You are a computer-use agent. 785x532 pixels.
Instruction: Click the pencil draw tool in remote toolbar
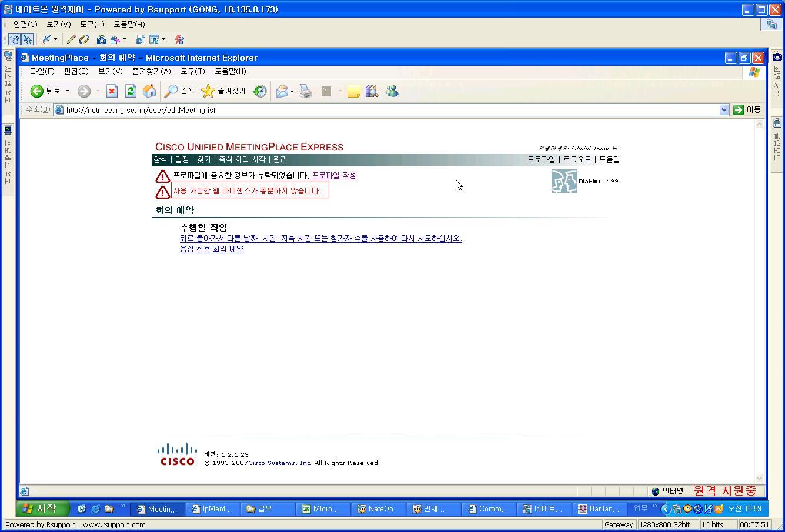pos(71,39)
